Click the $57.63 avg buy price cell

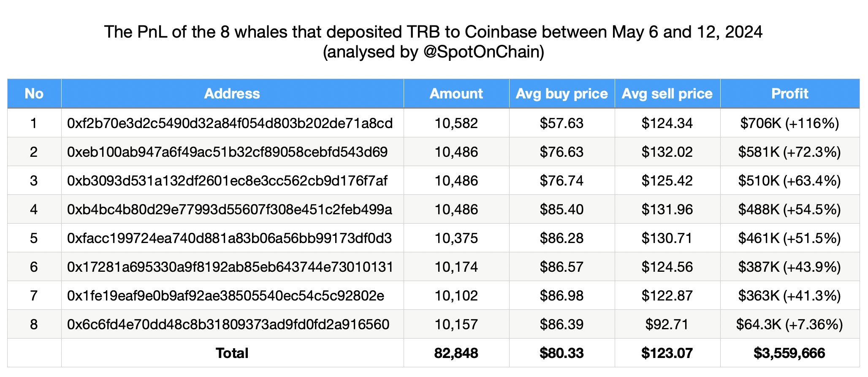561,123
